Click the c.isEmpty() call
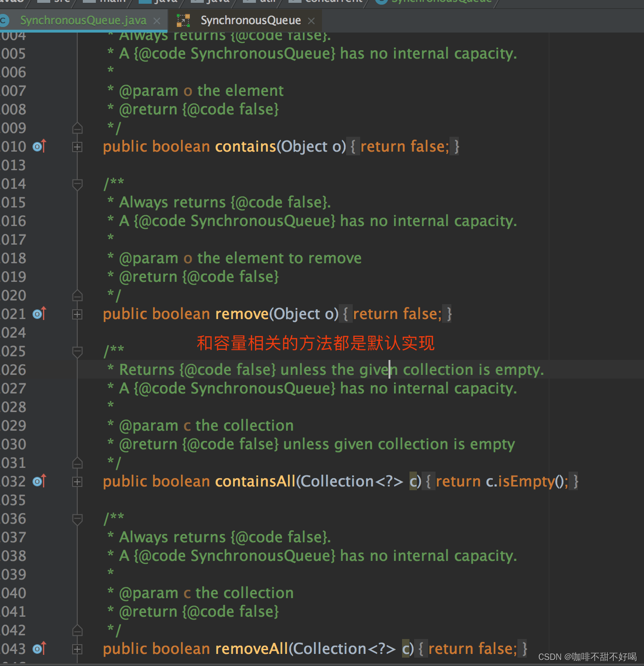Viewport: 644px width, 666px height. pyautogui.click(x=525, y=481)
